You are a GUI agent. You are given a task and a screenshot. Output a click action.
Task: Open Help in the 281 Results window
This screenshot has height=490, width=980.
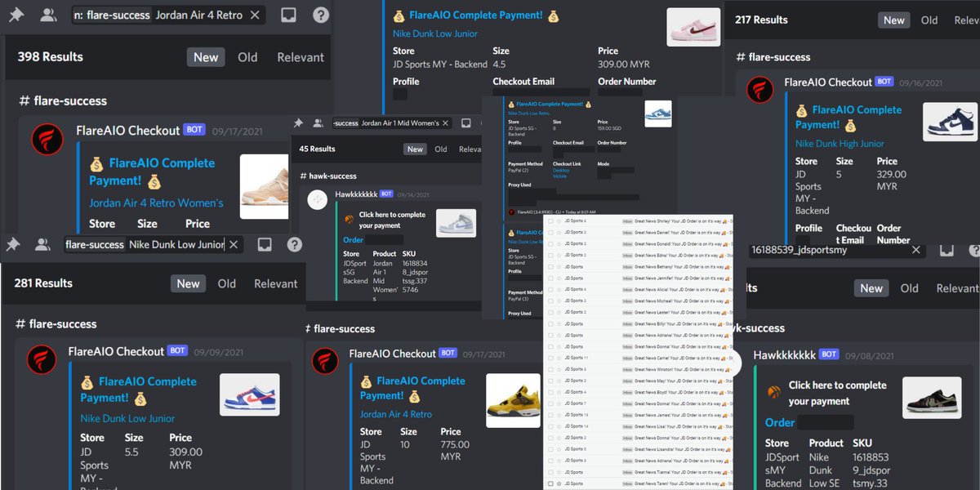[295, 244]
